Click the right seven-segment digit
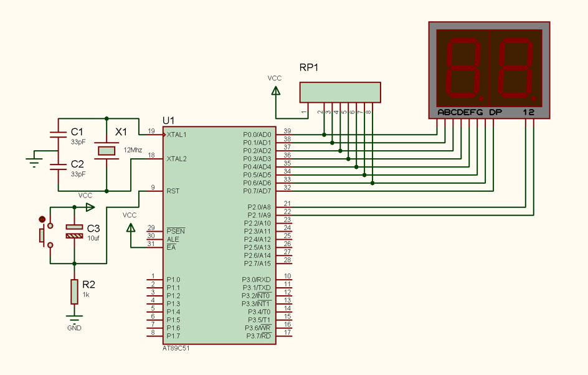 pyautogui.click(x=516, y=69)
